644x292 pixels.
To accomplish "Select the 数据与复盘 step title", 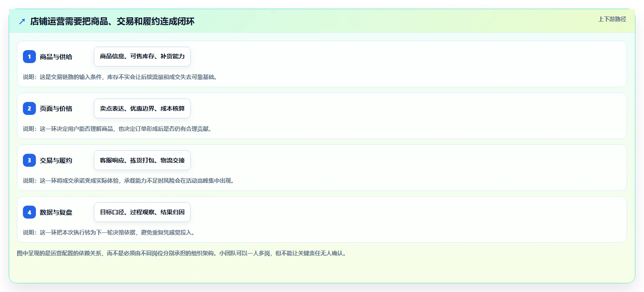I will pos(56,212).
